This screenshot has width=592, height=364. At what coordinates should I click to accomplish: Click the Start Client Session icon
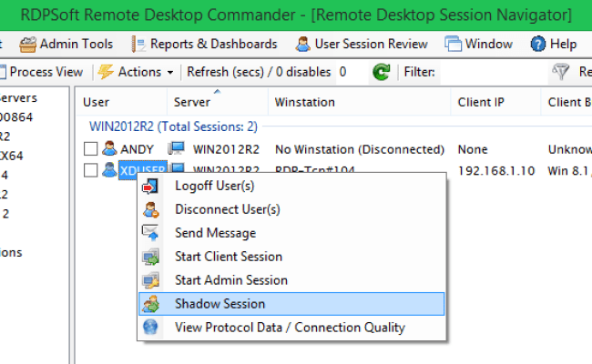pos(150,257)
